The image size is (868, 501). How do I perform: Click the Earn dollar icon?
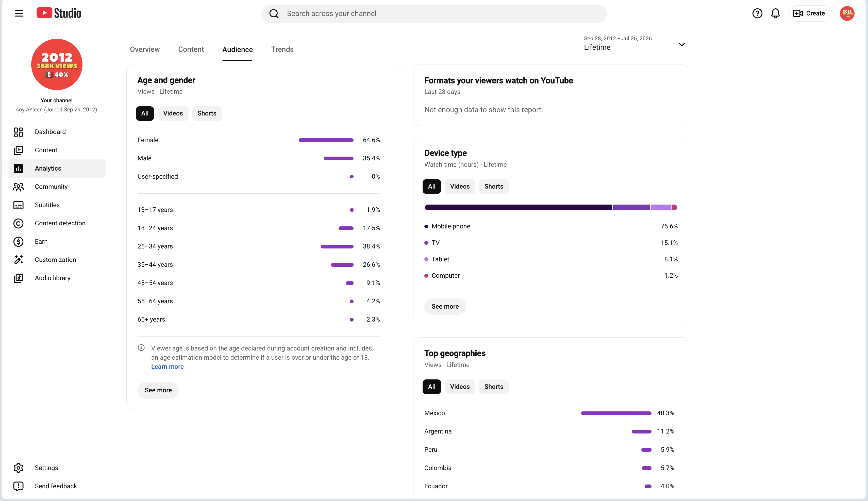point(18,242)
